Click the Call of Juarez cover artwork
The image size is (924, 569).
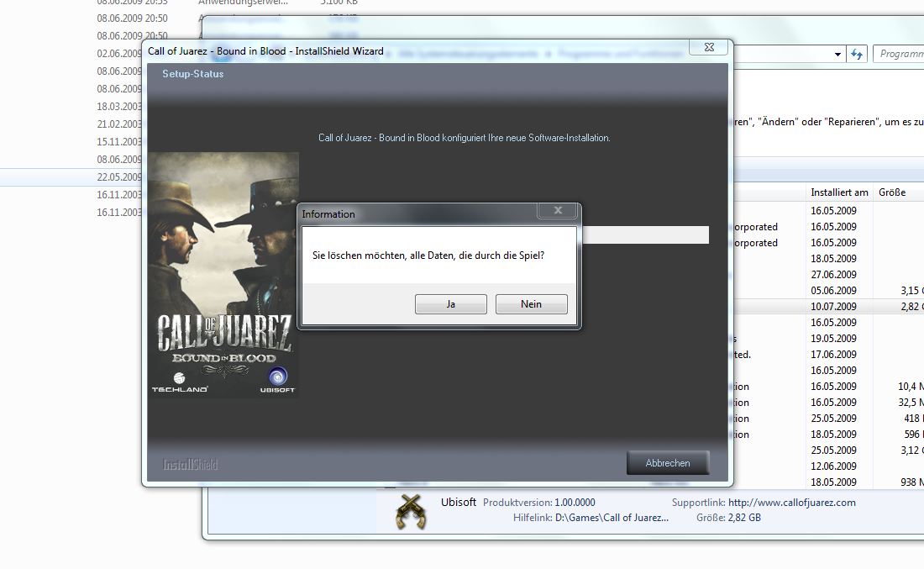[x=223, y=275]
